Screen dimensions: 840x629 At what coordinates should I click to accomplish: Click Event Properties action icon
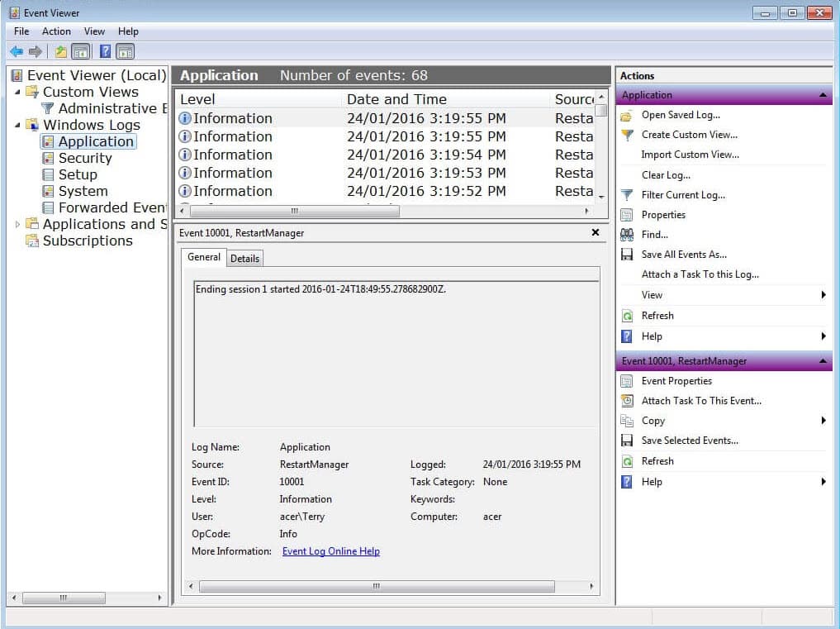point(626,381)
